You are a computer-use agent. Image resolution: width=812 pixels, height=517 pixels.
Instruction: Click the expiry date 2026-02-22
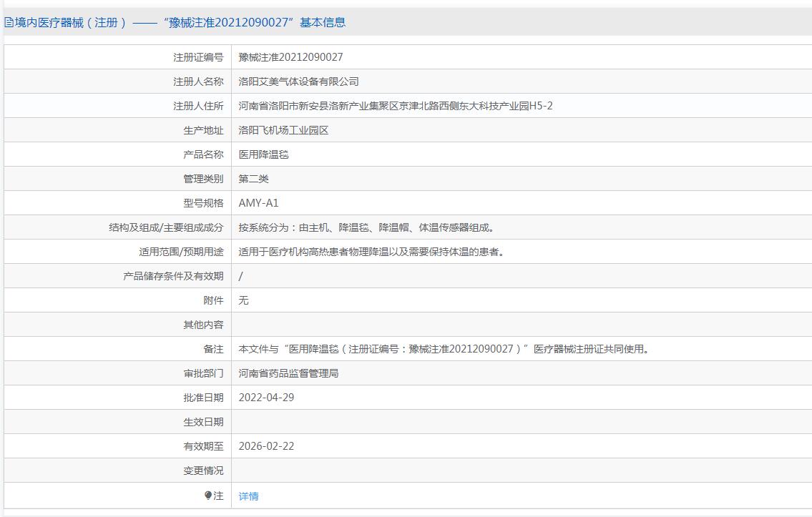tap(266, 446)
